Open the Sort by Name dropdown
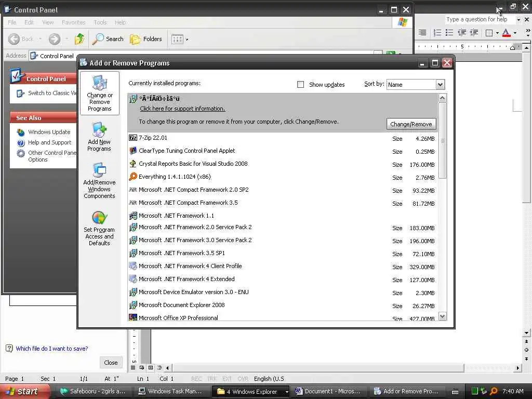The height and width of the screenshot is (399, 532). coord(440,85)
